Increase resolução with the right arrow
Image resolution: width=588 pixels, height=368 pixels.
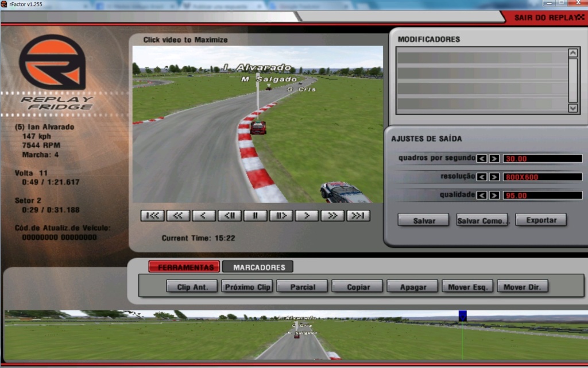point(494,177)
